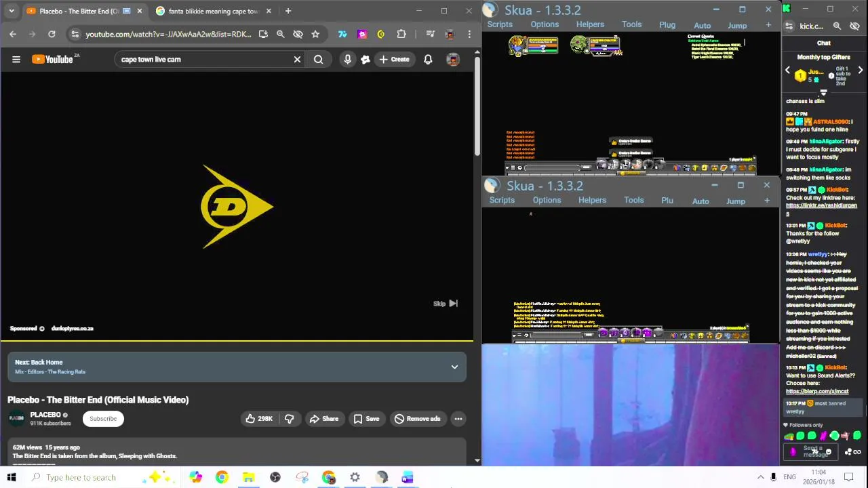Screen dimensions: 868x488
Task: Click the YouTube address bar URL
Action: (x=168, y=34)
